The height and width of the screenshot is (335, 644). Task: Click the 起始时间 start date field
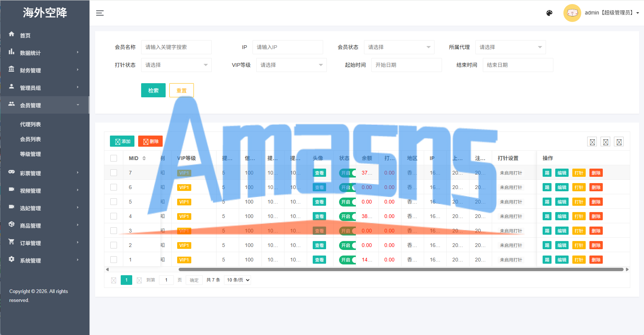[x=406, y=65]
